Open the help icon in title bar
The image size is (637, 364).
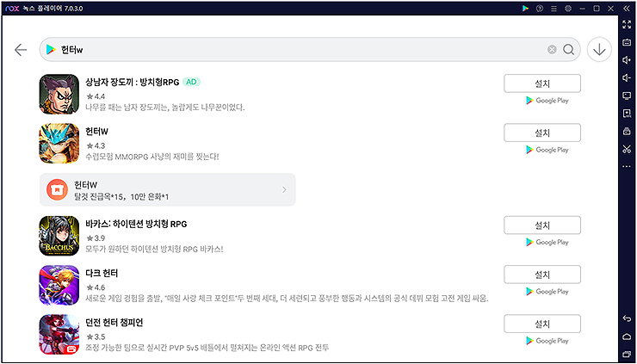(x=540, y=8)
